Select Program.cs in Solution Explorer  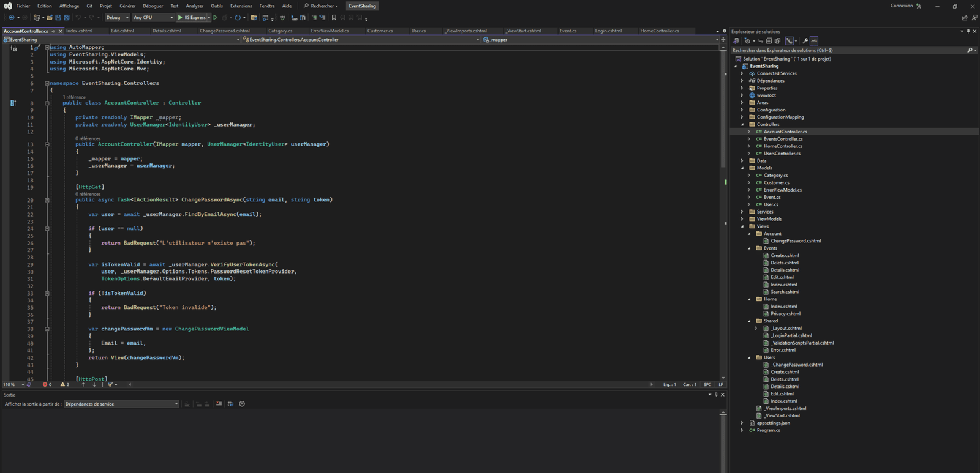pos(768,430)
